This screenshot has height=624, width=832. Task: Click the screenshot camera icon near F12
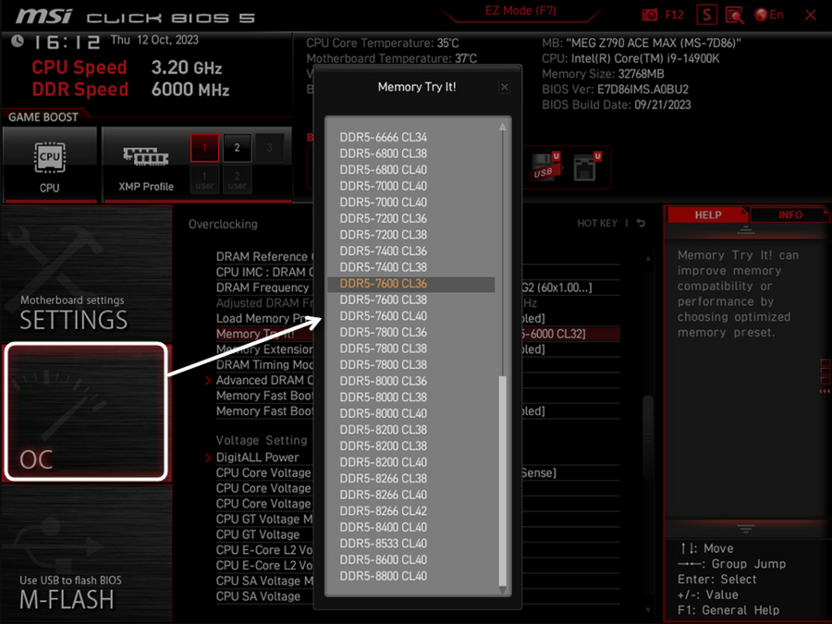(649, 14)
